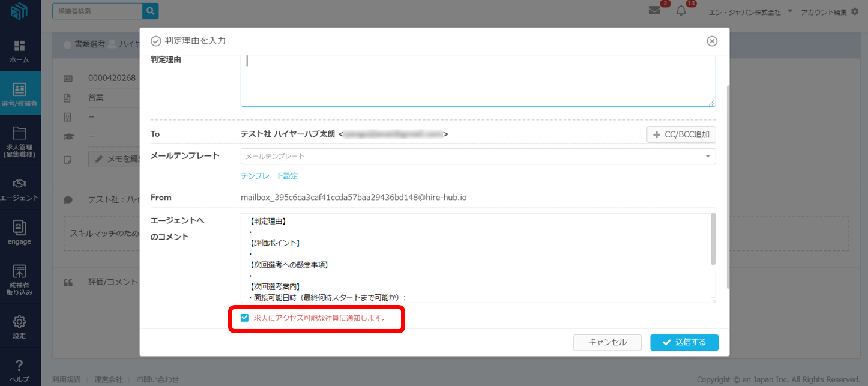This screenshot has width=868, height=386.
Task: Go to ホーム in the sidebar
Action: [20, 52]
